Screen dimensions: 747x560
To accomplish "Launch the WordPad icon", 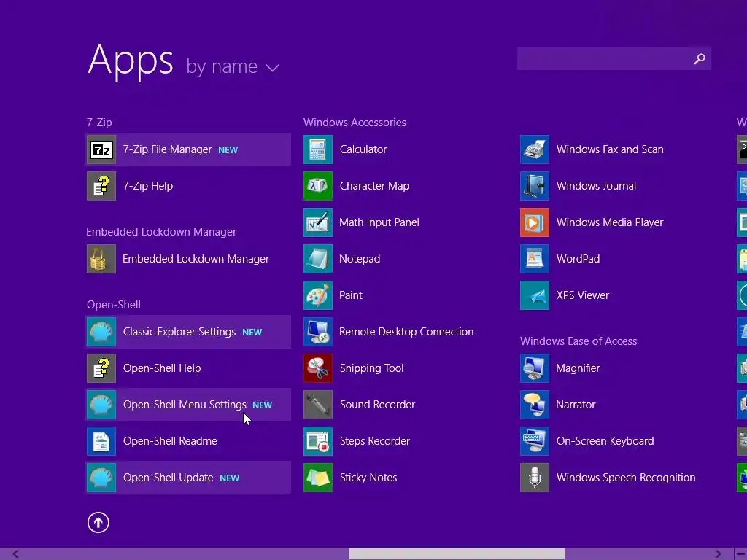I will click(x=535, y=259).
